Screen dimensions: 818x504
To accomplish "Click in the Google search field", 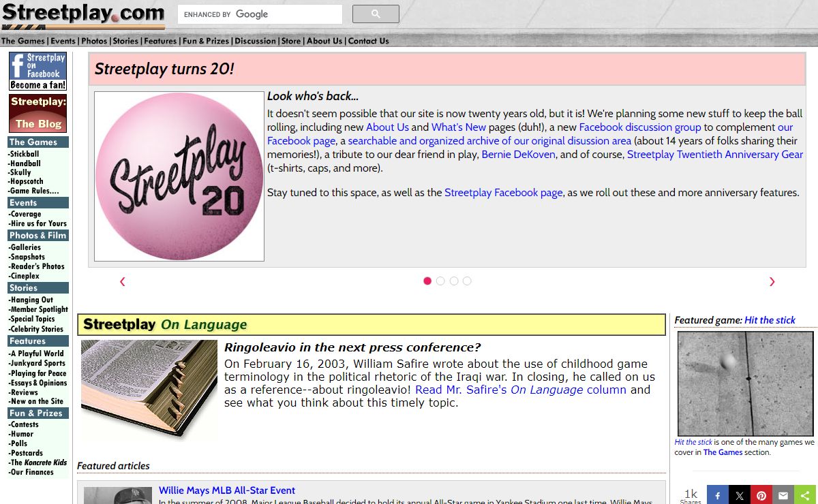I will point(260,14).
